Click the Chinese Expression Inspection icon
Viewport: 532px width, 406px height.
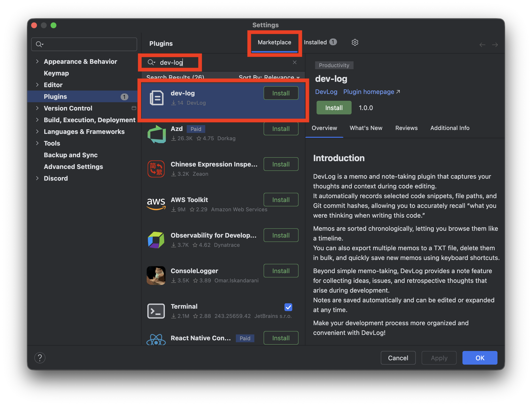(156, 169)
